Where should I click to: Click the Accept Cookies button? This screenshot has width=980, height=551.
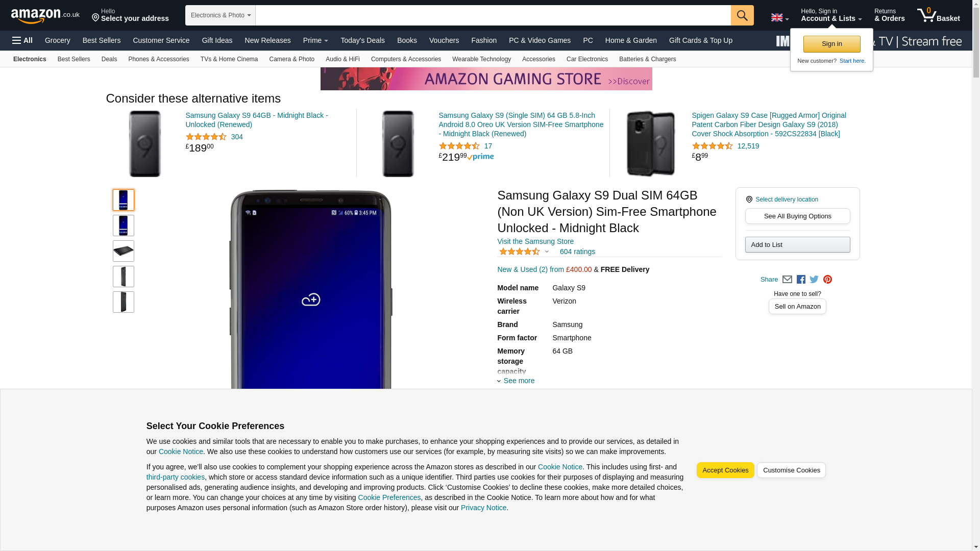(x=725, y=470)
